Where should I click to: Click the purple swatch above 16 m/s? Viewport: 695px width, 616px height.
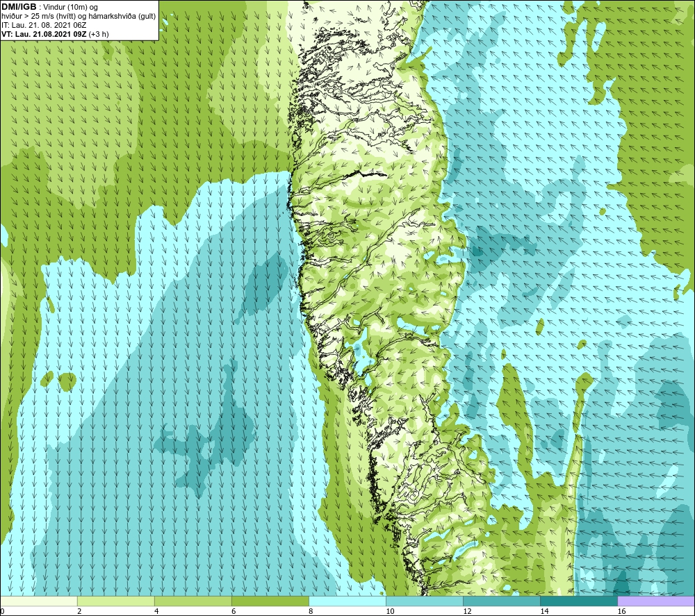656,601
